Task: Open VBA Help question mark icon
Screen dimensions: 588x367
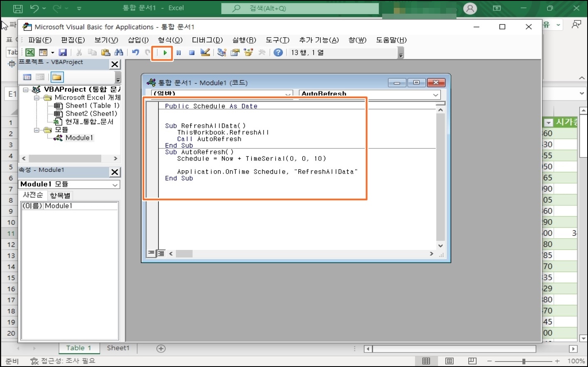Action: [x=278, y=52]
